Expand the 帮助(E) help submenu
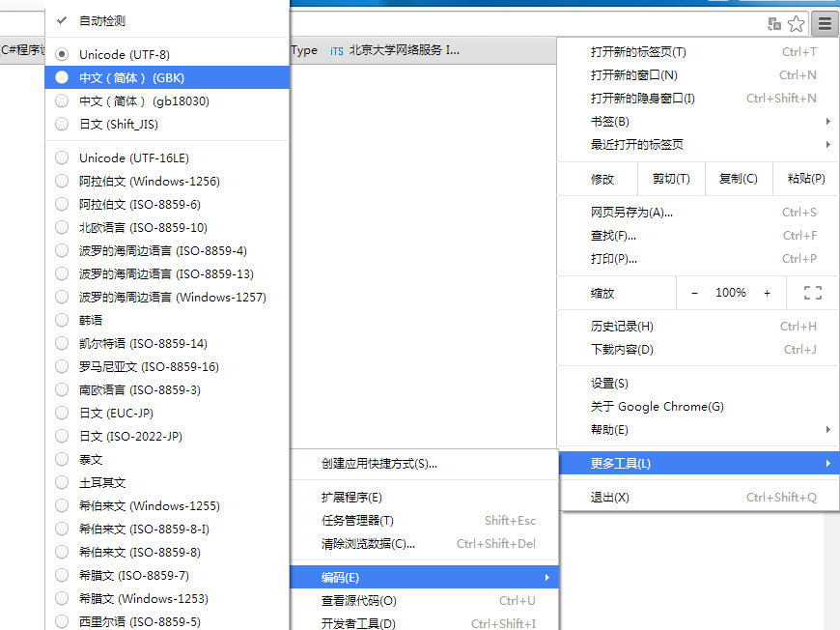Screen dimensions: 840x630 click(698, 429)
